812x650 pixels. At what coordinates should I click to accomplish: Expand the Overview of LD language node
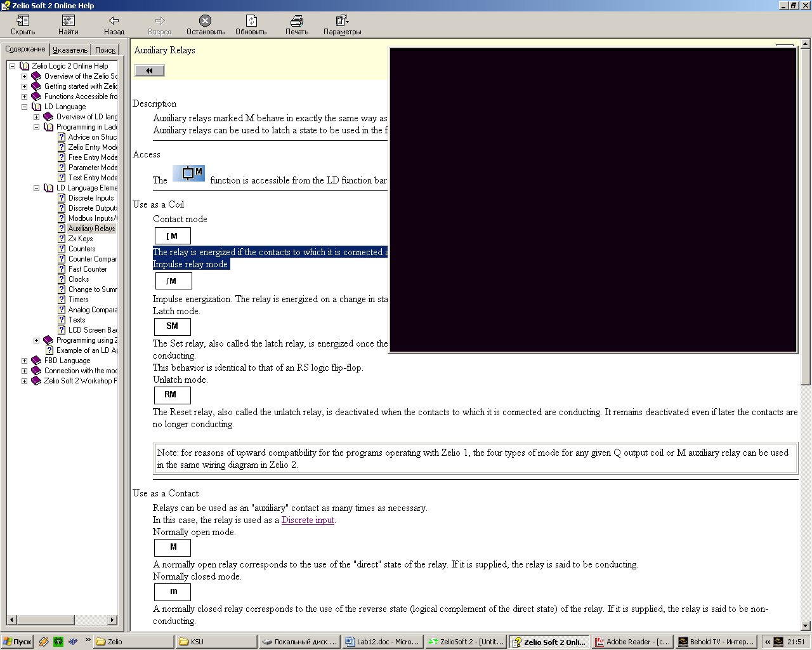pos(36,117)
